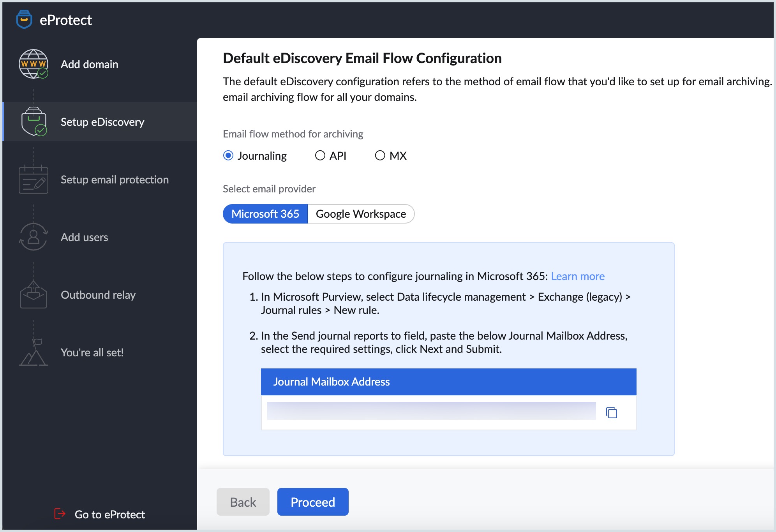Image resolution: width=776 pixels, height=532 pixels.
Task: Click the Back button
Action: point(243,502)
